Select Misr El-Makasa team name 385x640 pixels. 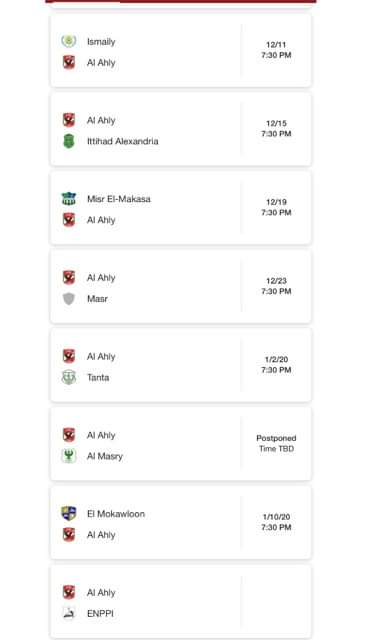click(119, 199)
